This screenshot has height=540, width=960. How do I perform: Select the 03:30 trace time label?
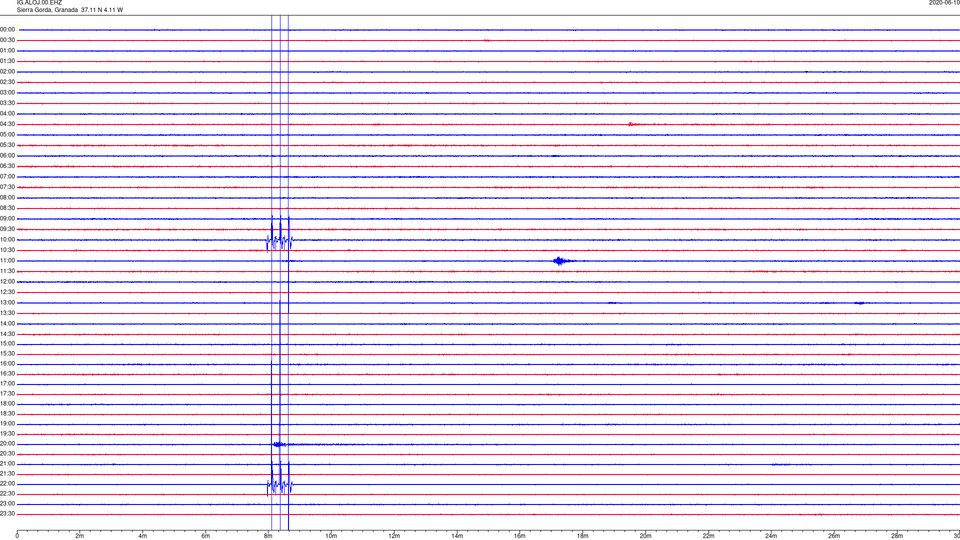(x=7, y=103)
